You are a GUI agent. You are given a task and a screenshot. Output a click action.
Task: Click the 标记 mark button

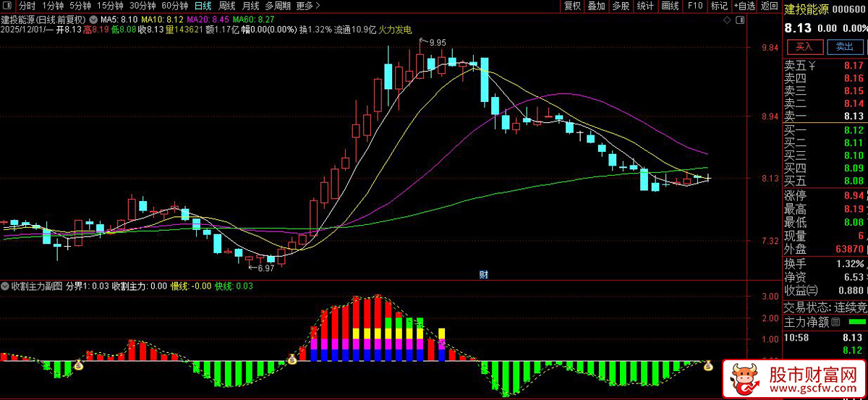point(719,6)
